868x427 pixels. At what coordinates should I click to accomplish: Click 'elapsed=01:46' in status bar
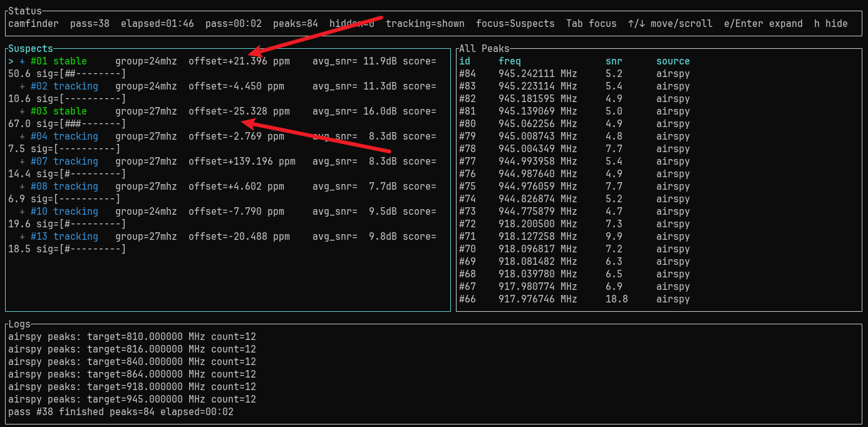tap(157, 24)
